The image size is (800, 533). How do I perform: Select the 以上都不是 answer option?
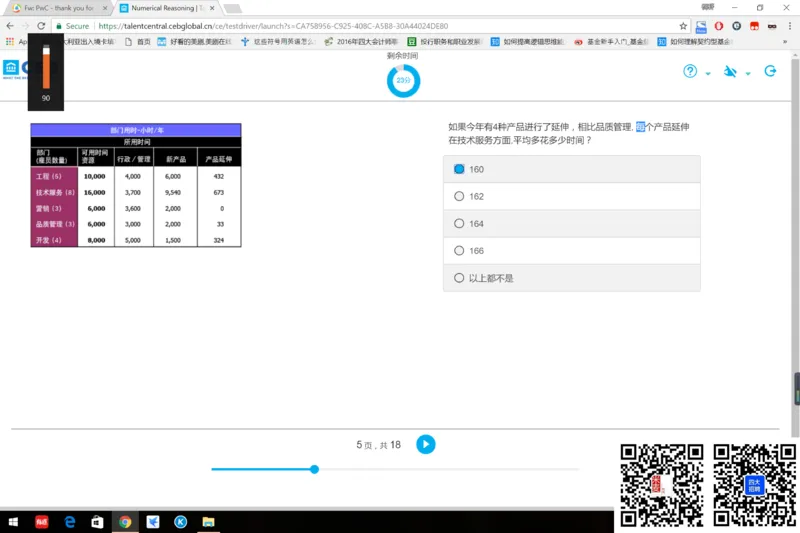coord(571,278)
